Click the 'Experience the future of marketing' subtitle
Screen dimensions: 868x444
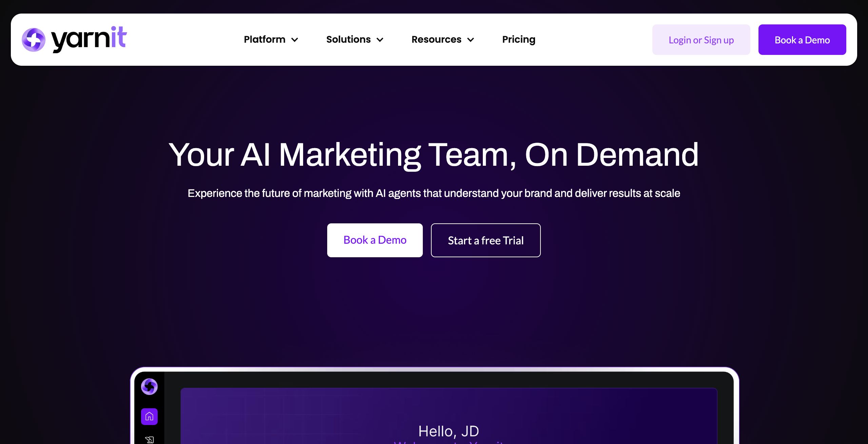(x=434, y=193)
